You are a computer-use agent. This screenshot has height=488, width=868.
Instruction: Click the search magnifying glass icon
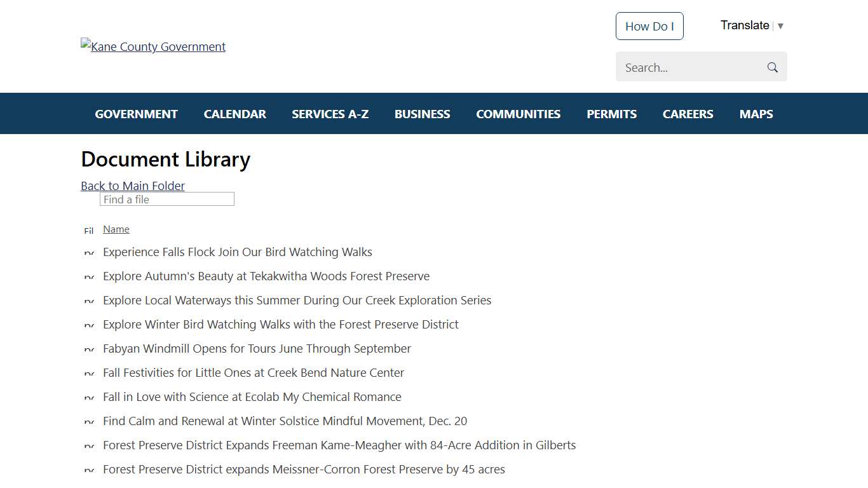(x=772, y=67)
